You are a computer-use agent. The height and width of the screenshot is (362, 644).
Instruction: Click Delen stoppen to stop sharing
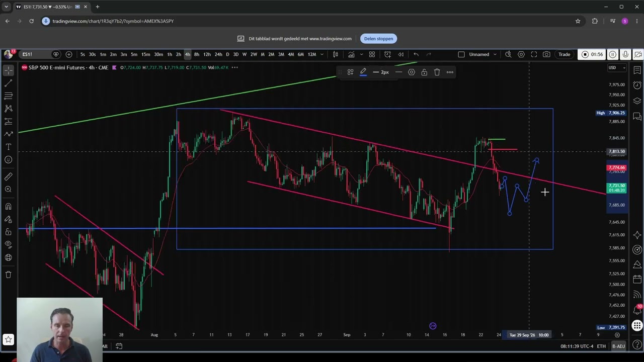click(x=378, y=39)
